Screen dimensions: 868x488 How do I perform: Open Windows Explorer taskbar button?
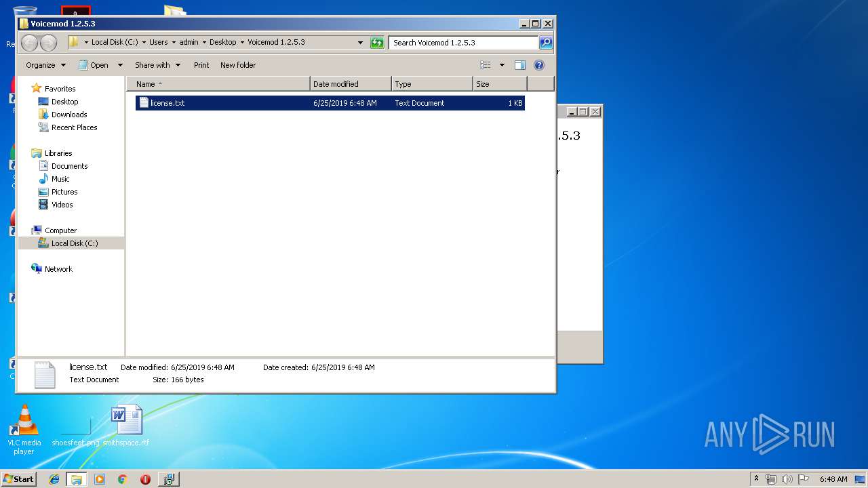point(77,479)
